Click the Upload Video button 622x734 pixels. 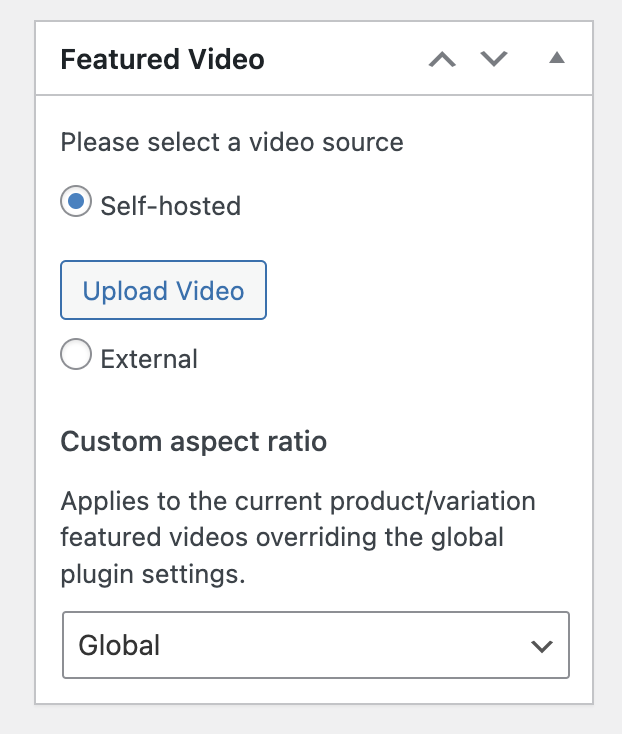click(x=163, y=291)
